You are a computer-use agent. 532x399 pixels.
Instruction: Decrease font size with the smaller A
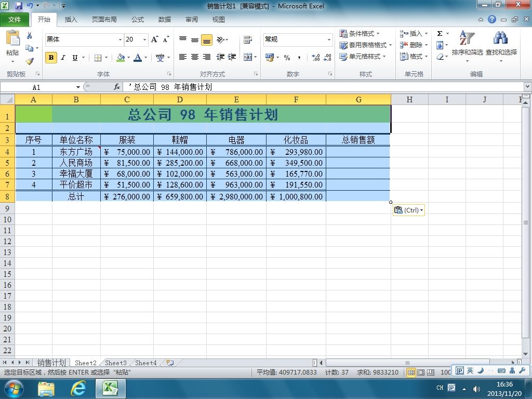point(166,39)
